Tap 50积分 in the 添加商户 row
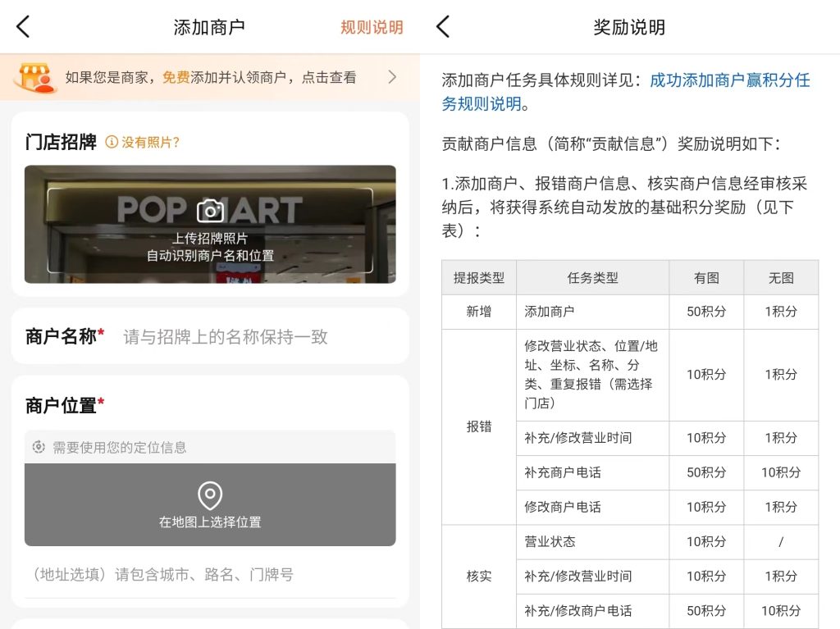This screenshot has height=629, width=840. 706,312
